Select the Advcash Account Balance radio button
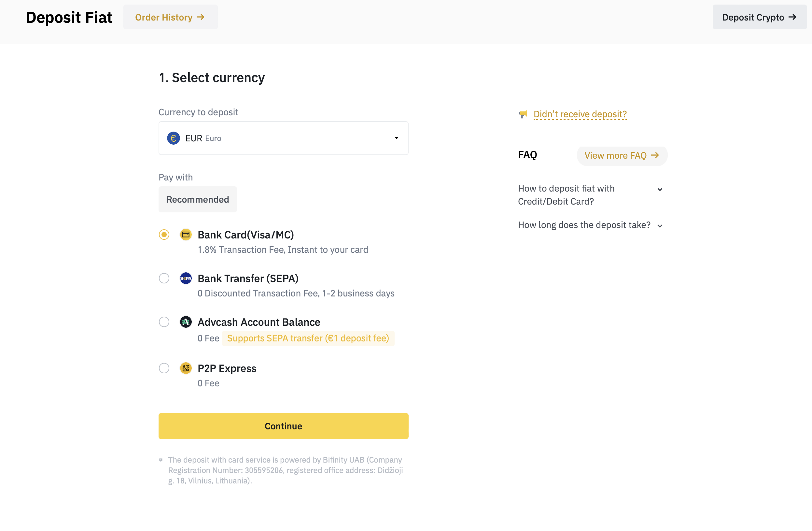 pos(164,322)
